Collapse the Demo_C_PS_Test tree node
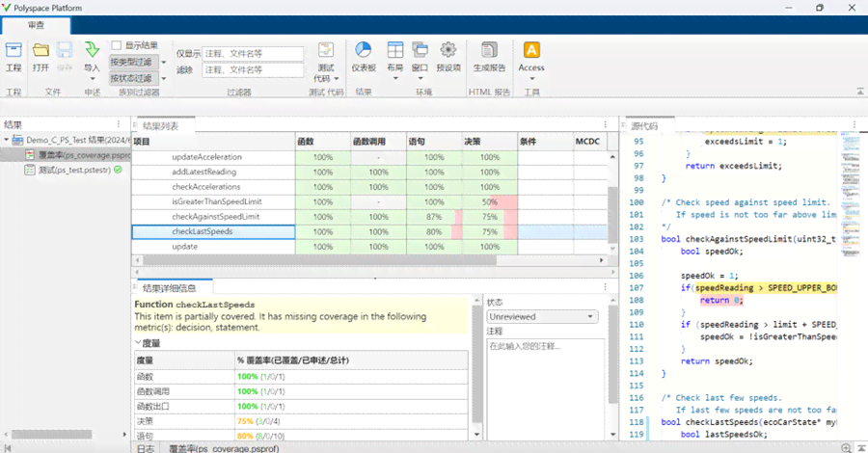This screenshot has width=868, height=453. pyautogui.click(x=6, y=140)
